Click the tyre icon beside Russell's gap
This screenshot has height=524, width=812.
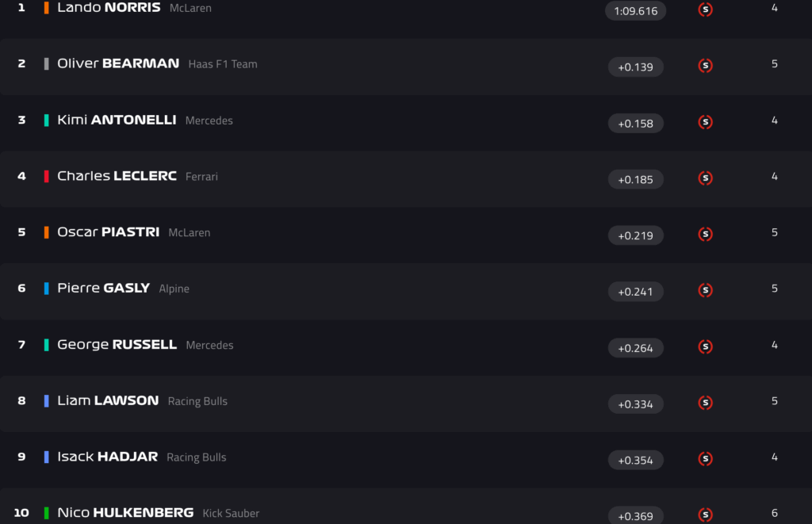click(705, 346)
